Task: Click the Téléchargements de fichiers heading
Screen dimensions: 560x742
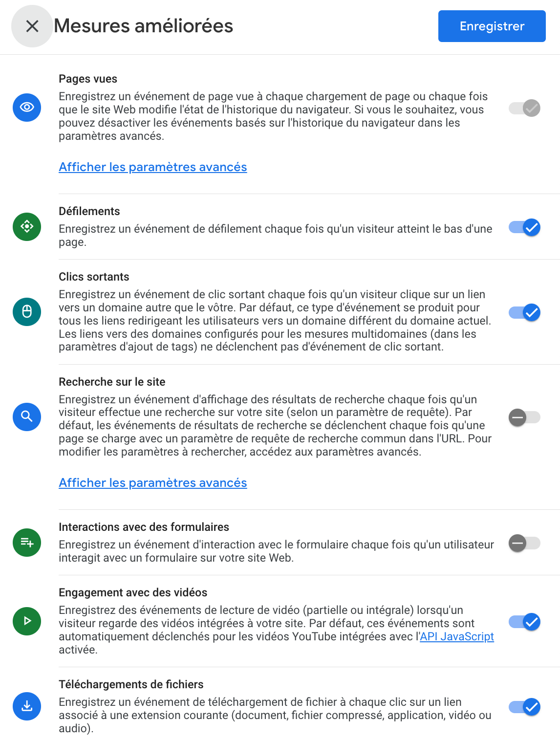Action: click(131, 684)
